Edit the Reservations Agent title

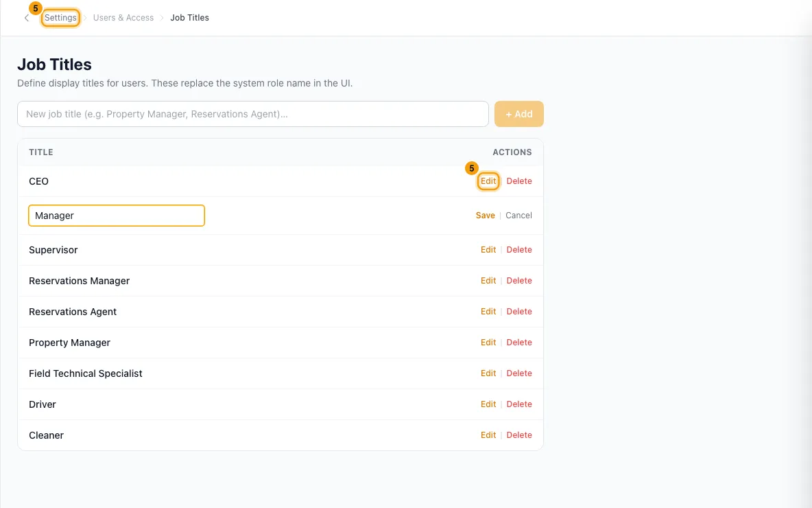coord(488,312)
